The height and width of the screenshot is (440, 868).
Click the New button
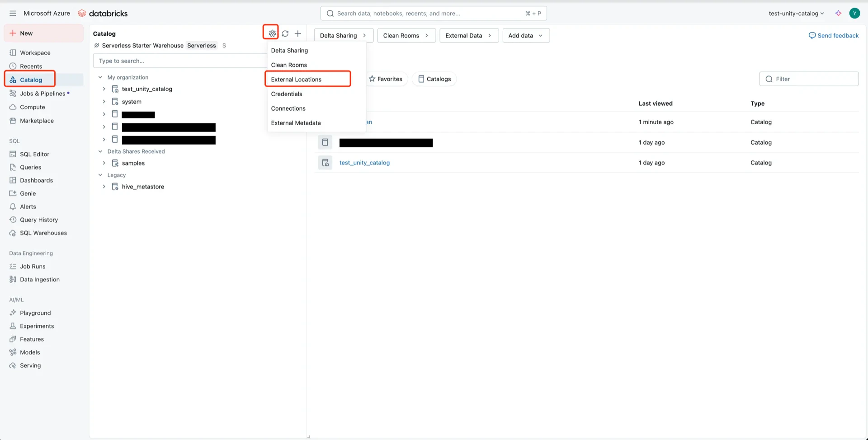pos(43,33)
